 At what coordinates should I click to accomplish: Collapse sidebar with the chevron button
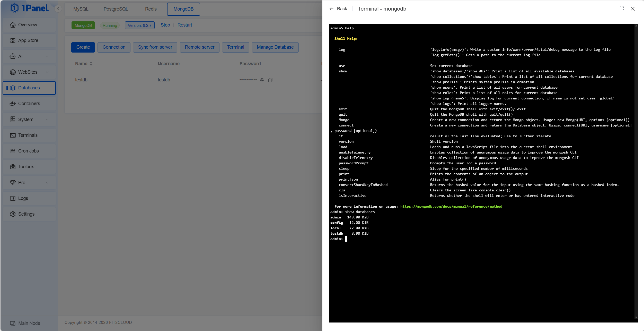(x=58, y=9)
